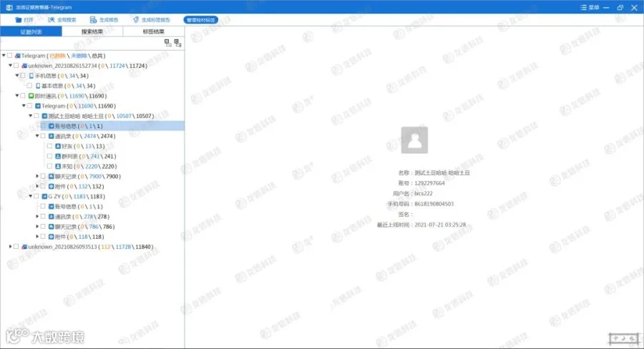Image resolution: width=644 pixels, height=349 pixels.
Task: Click the window restore button
Action: [x=620, y=7]
